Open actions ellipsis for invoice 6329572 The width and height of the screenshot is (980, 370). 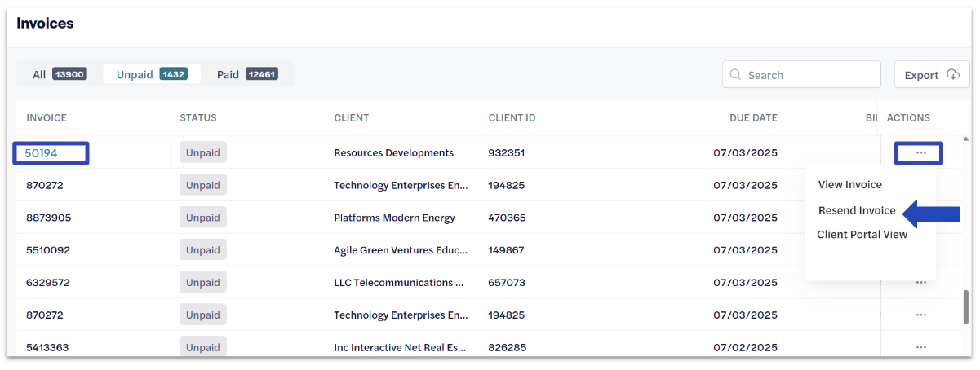coord(921,283)
